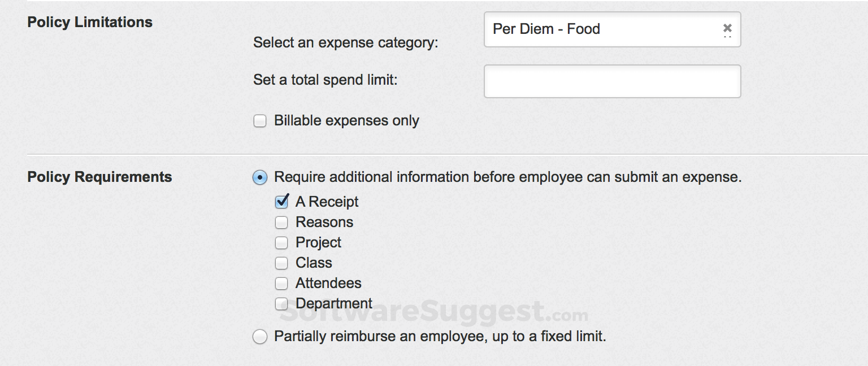
Task: Check the Project checkbox
Action: [281, 243]
